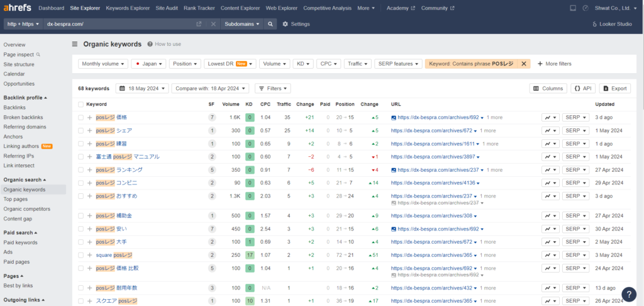Open the help question mark bubble
644x306 pixels.
(x=628, y=294)
